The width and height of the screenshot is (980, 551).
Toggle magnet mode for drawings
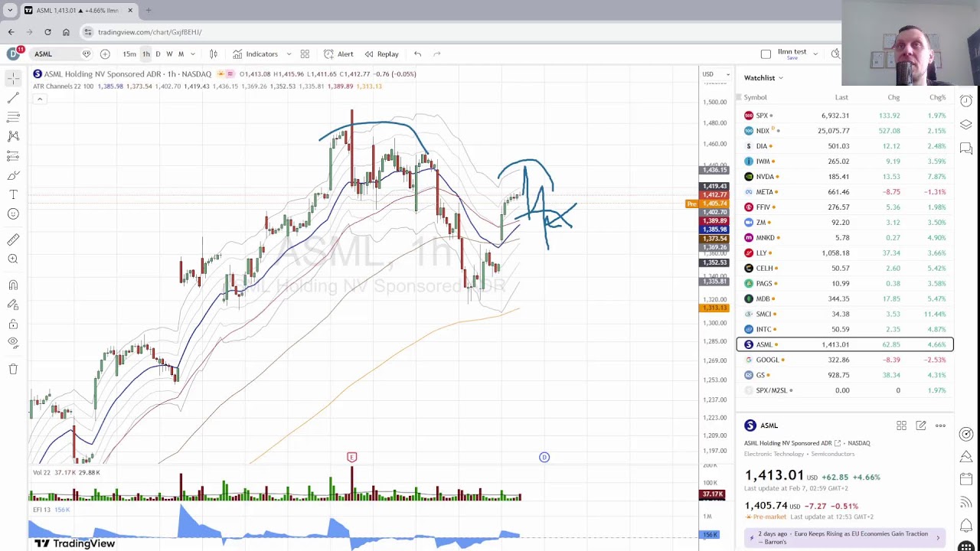13,285
